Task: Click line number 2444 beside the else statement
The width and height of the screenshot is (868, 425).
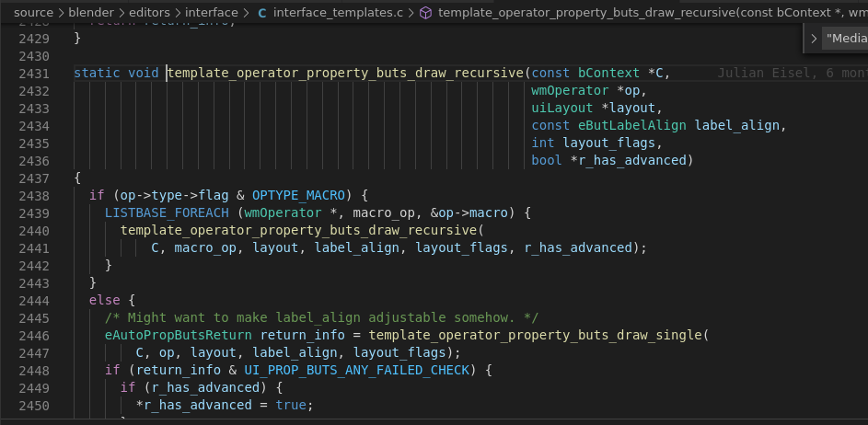Action: 34,301
